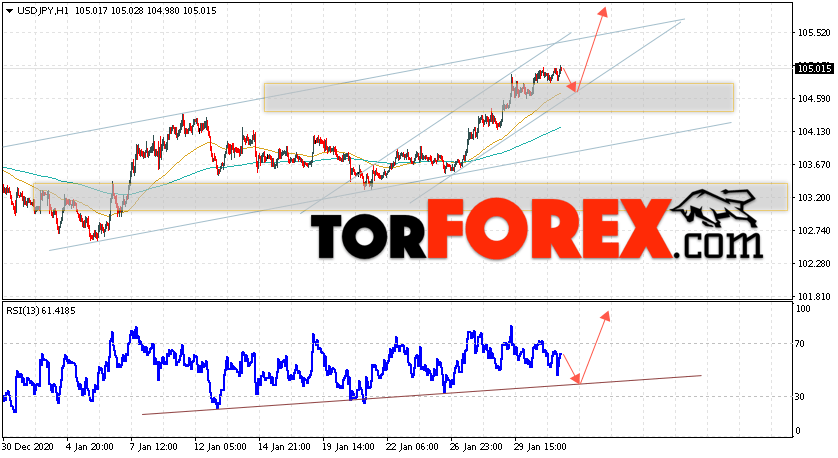Click RSI scale level 100
Viewport: 838px width, 458px height.
(803, 309)
